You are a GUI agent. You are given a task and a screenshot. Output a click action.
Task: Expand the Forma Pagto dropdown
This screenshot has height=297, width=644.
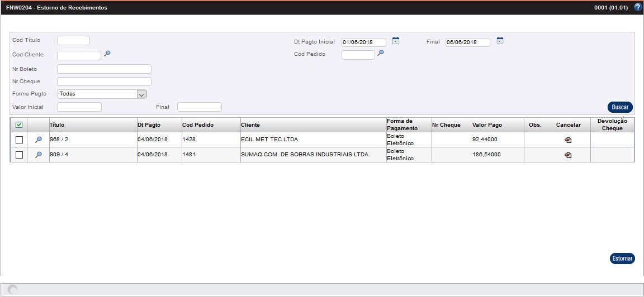141,94
